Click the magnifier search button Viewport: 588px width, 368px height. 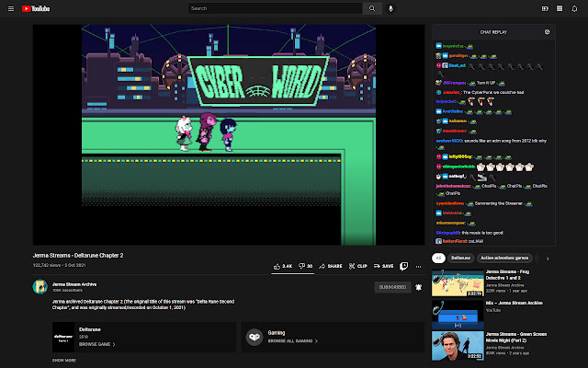372,8
